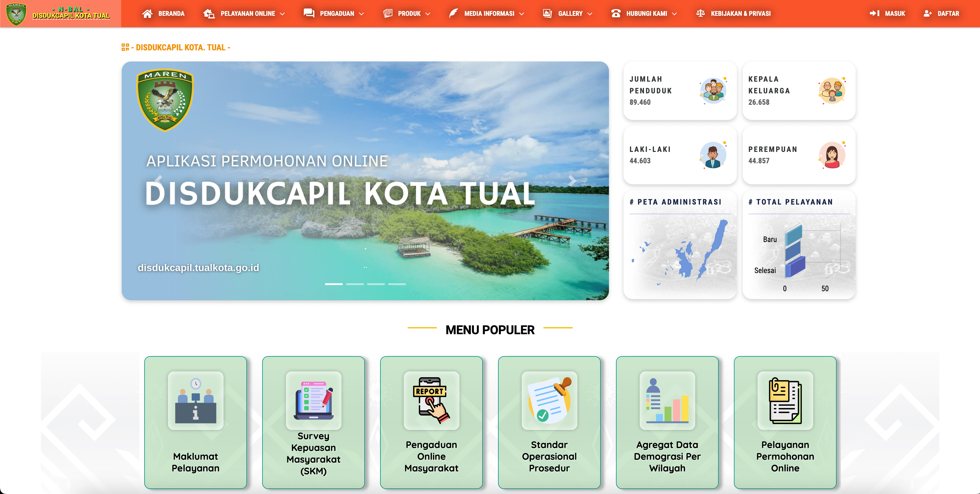Open the Gallery menu
The height and width of the screenshot is (494, 980).
coord(568,14)
